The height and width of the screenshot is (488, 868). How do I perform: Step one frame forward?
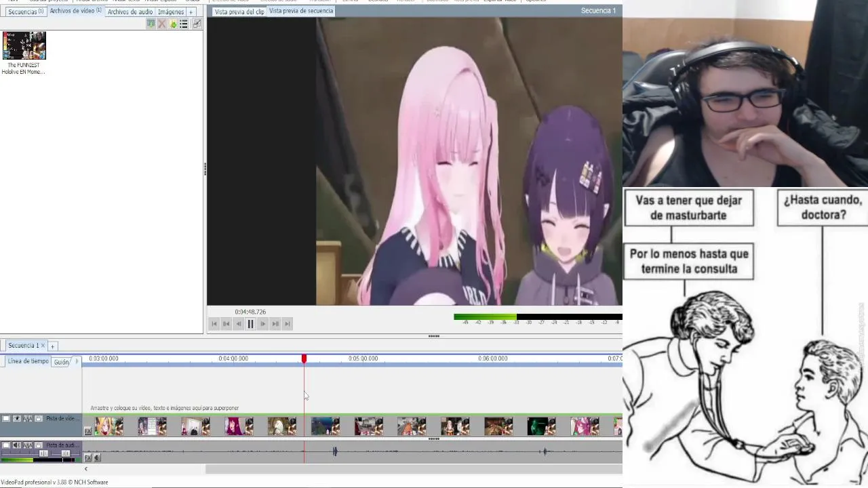(x=262, y=324)
